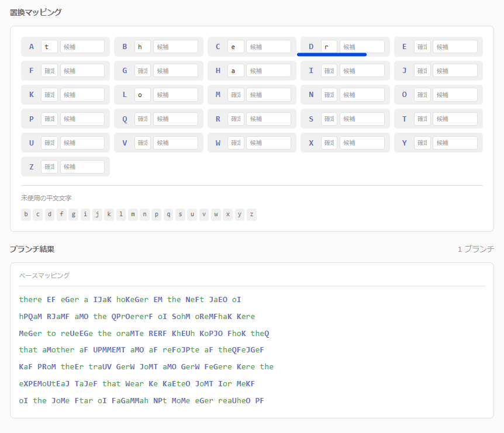Edit the confirmed field containing 'o' for L
The image size is (504, 433).
pyautogui.click(x=143, y=95)
